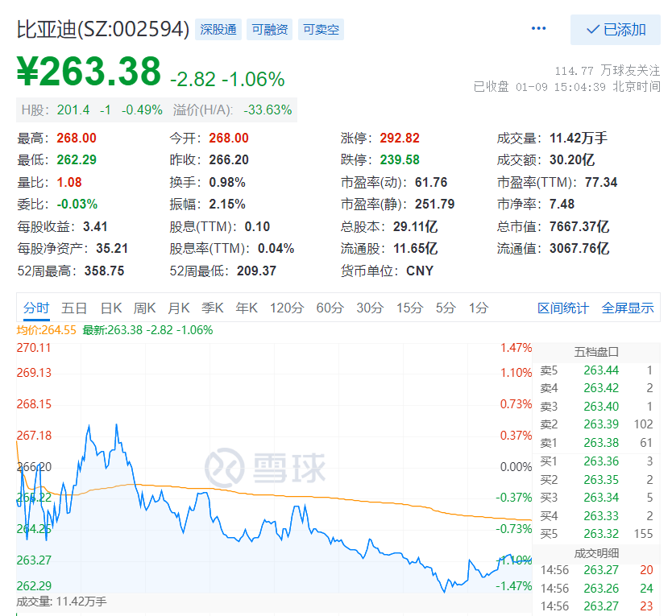Open the 周K chart tab
This screenshot has width=672, height=616.
(144, 308)
